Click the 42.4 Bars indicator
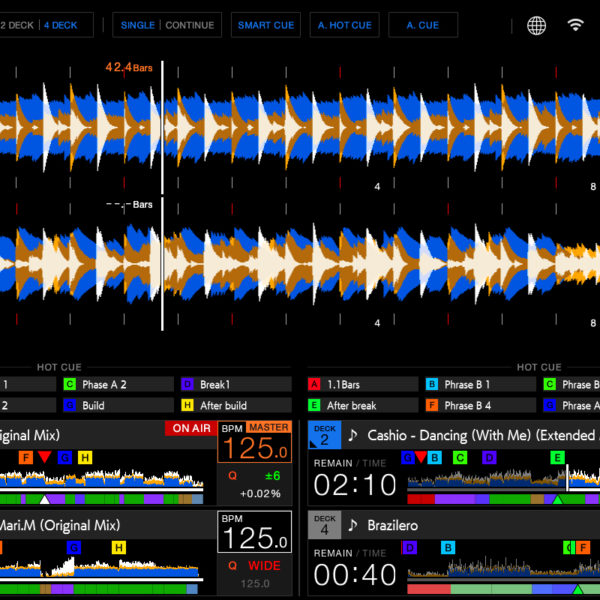600x600 pixels. coord(129,67)
